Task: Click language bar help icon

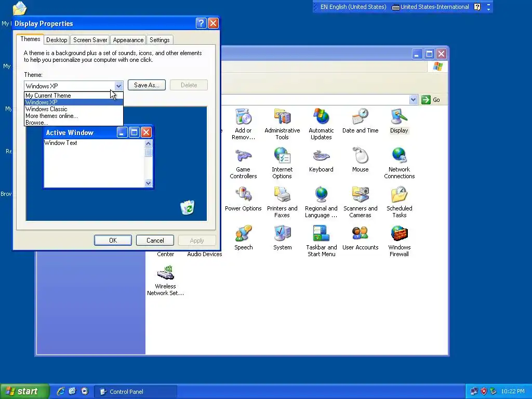Action: [477, 7]
